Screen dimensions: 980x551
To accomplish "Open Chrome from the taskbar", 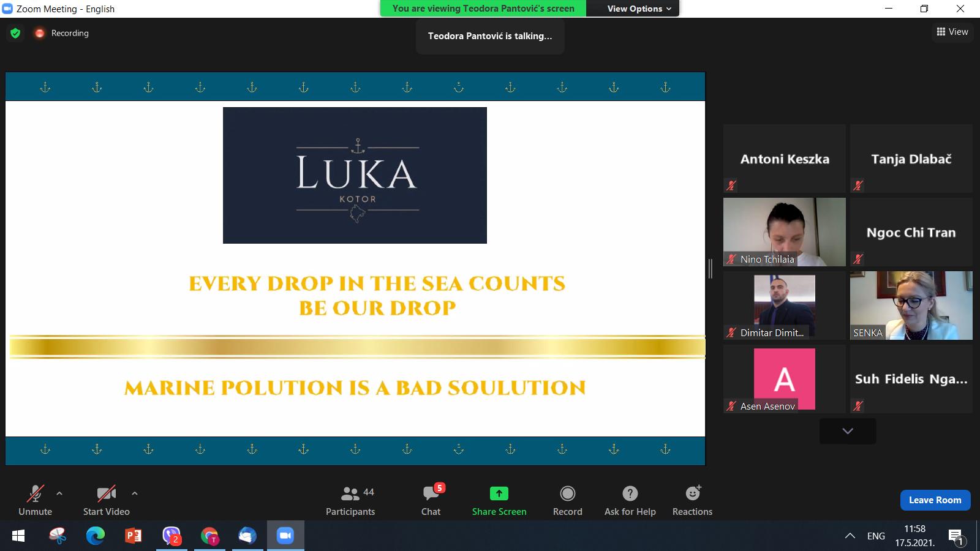I will coord(209,536).
